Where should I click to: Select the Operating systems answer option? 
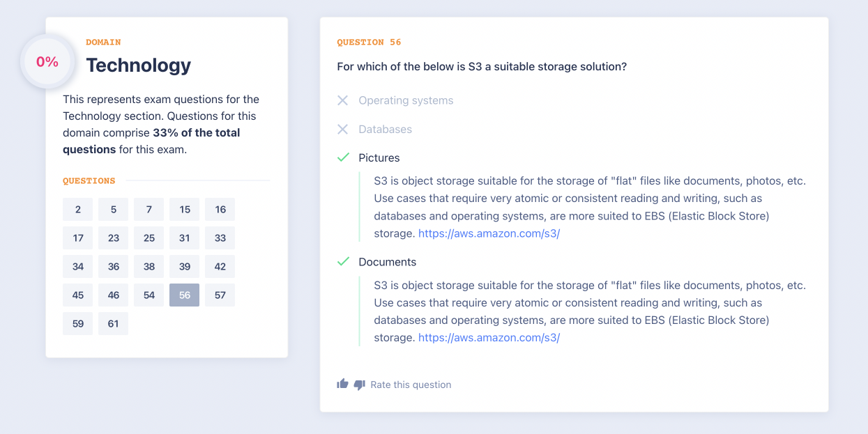pyautogui.click(x=406, y=100)
